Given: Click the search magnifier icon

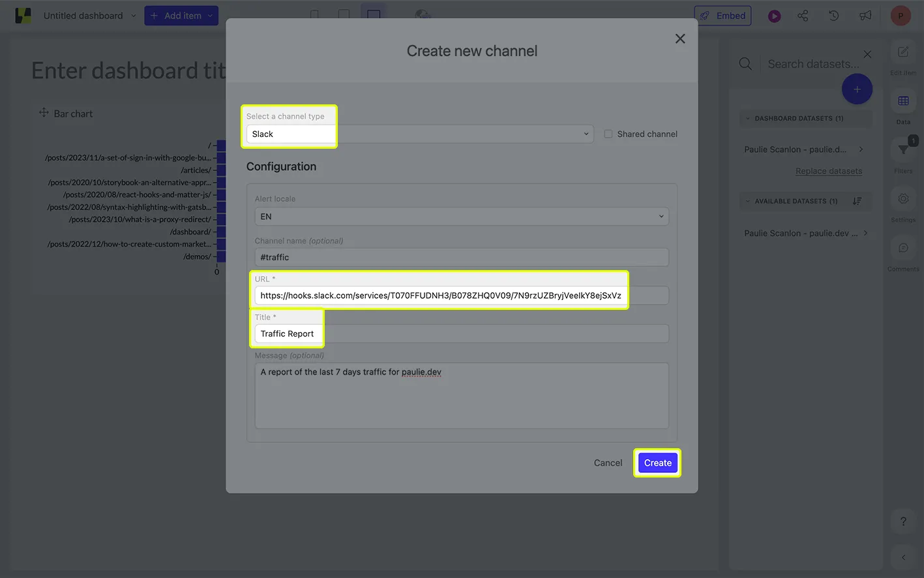Looking at the screenshot, I should (745, 64).
